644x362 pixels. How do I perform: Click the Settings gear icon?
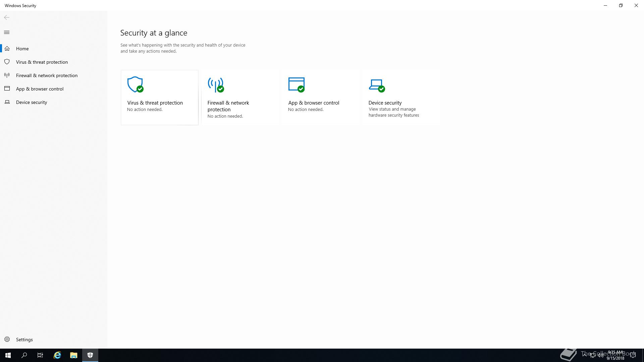click(x=7, y=340)
